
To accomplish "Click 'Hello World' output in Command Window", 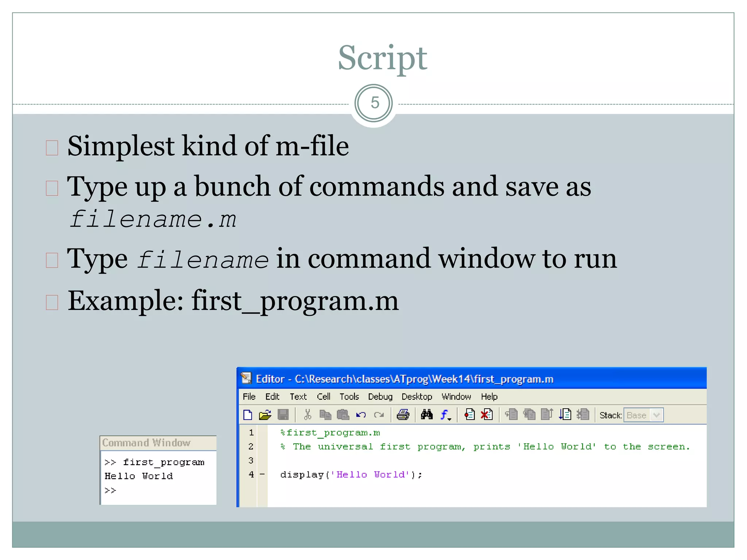I will (139, 476).
